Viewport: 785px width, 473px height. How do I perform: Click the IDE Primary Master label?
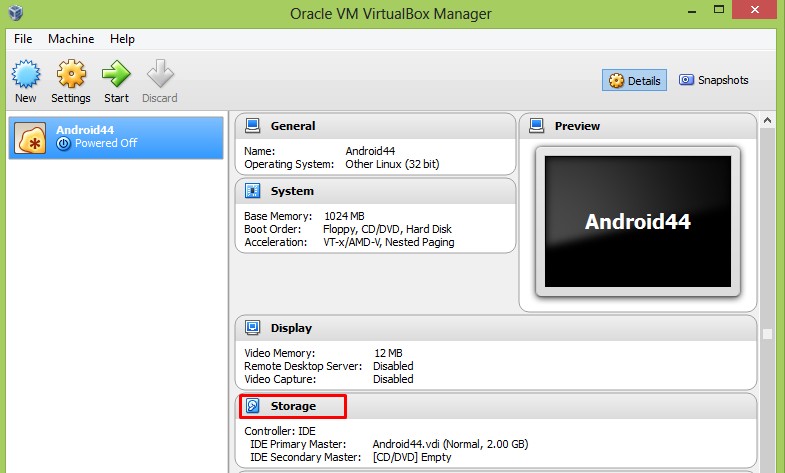pos(298,444)
